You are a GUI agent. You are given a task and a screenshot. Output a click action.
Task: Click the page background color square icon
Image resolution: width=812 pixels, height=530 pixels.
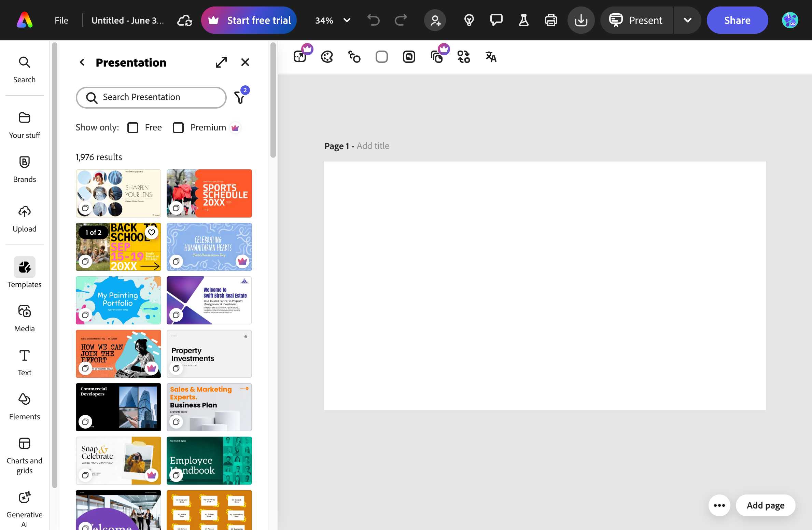[381, 57]
